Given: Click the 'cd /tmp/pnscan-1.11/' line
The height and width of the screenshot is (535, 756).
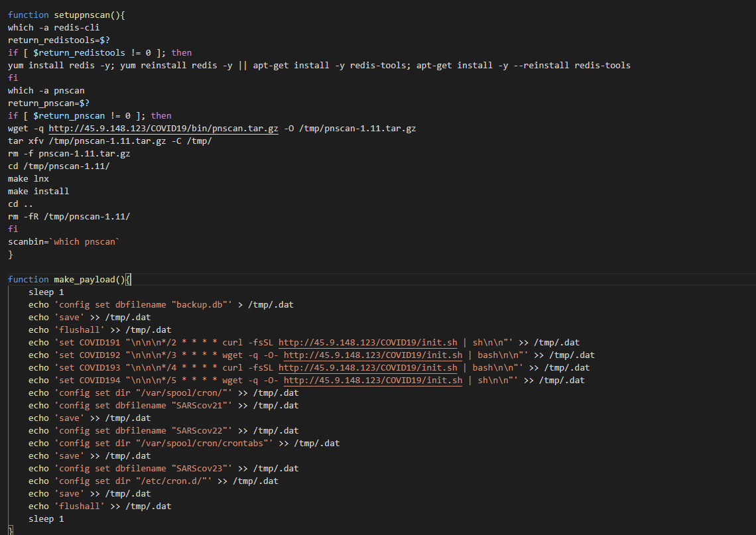Looking at the screenshot, I should [59, 166].
